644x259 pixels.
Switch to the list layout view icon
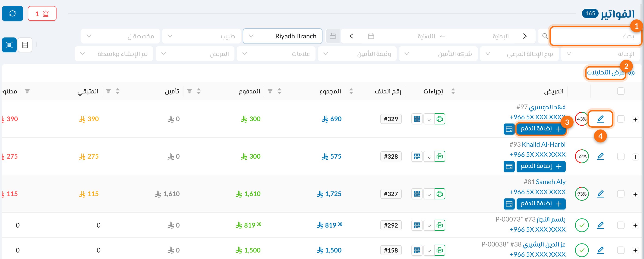(25, 45)
